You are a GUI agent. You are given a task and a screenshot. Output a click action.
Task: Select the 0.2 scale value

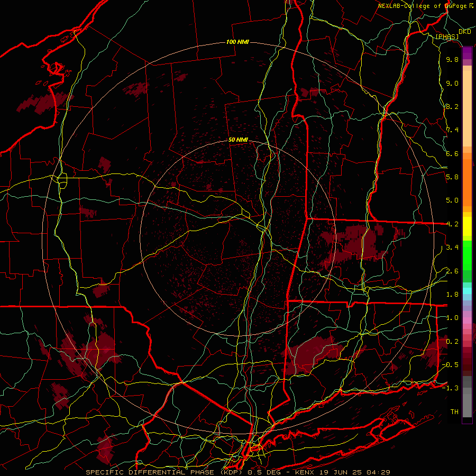(x=452, y=342)
